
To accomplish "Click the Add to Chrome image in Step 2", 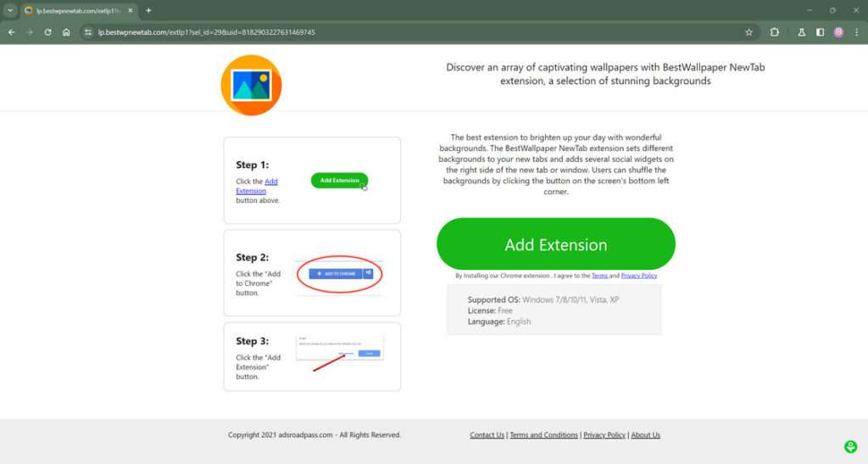I will [340, 274].
